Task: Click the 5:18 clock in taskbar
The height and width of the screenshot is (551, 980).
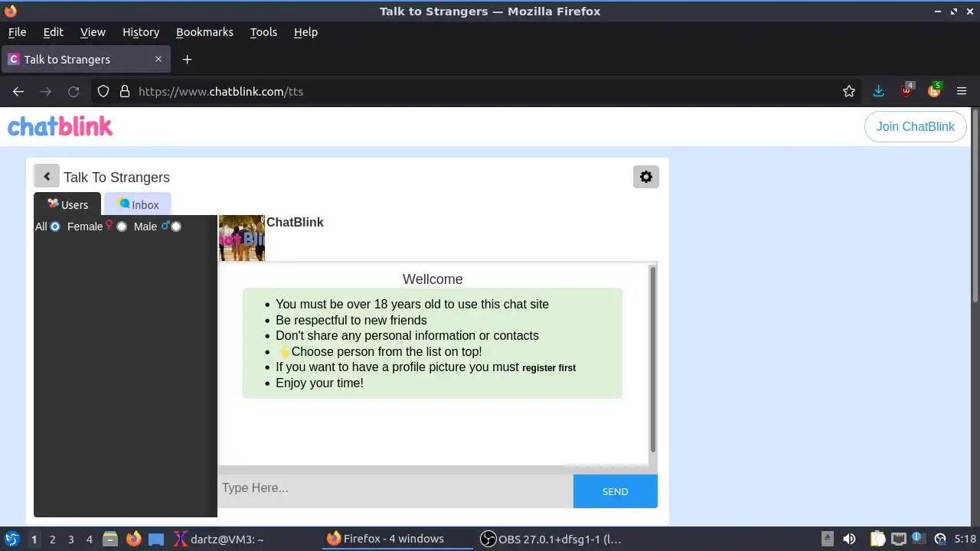Action: coord(965,539)
